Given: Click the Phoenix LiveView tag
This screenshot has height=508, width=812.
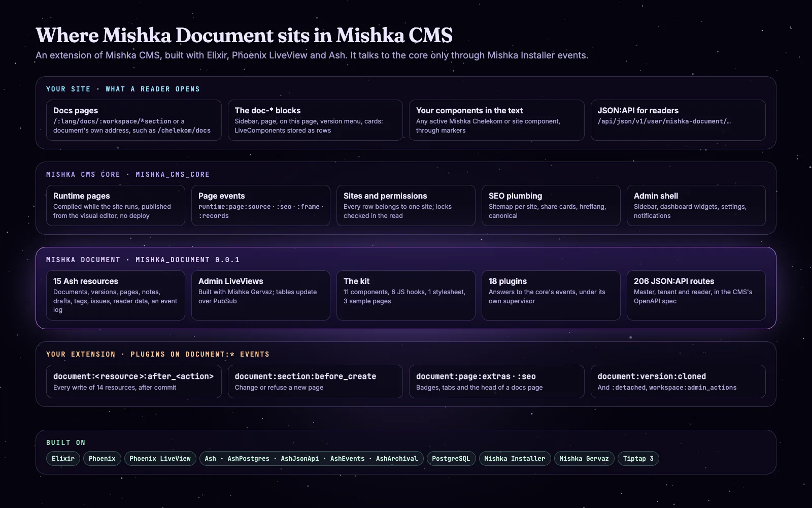Looking at the screenshot, I should tap(160, 459).
